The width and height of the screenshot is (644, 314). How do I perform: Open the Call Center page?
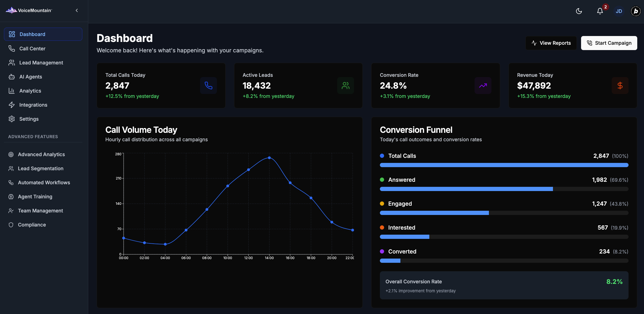coord(32,49)
